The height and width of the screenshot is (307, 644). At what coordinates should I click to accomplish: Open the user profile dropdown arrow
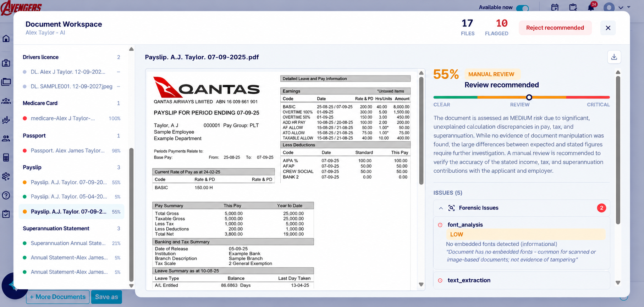[621, 7]
